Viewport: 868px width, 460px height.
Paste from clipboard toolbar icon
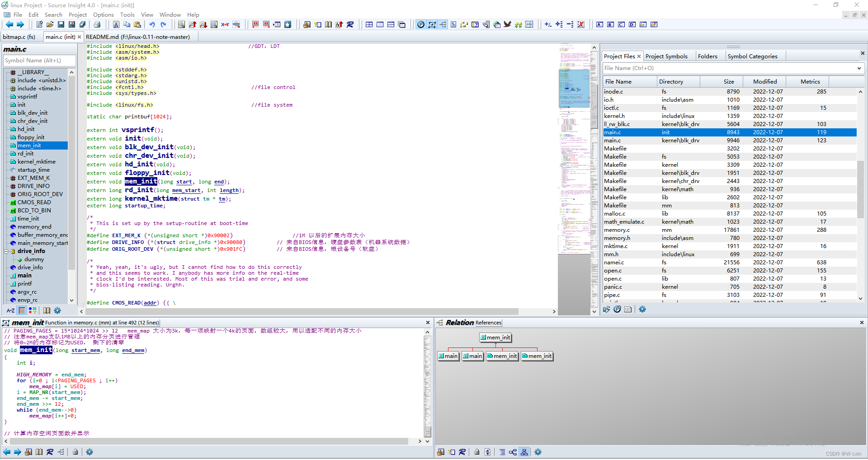click(137, 24)
